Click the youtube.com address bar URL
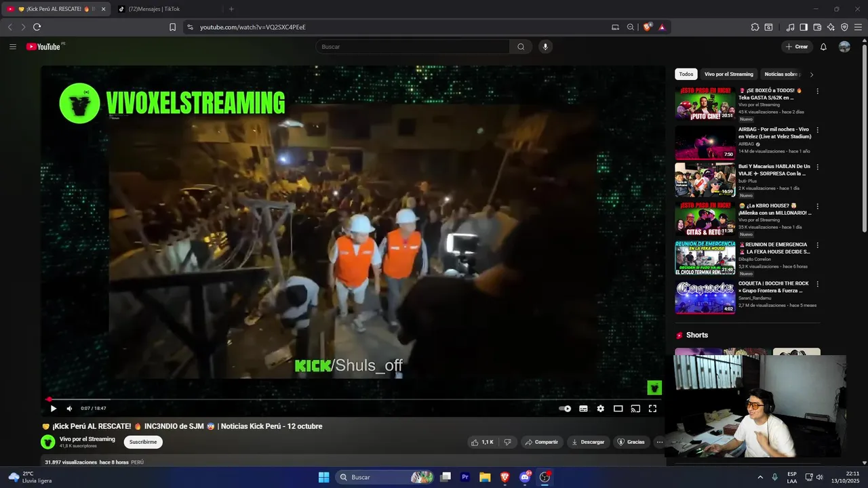 click(253, 27)
